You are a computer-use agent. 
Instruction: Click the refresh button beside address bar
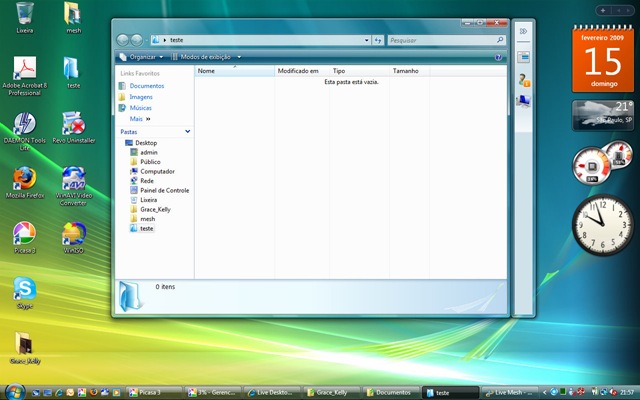[x=378, y=40]
